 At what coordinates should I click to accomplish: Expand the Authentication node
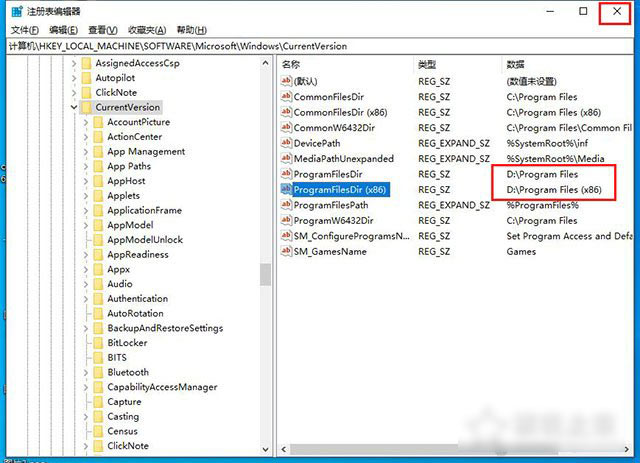click(86, 299)
